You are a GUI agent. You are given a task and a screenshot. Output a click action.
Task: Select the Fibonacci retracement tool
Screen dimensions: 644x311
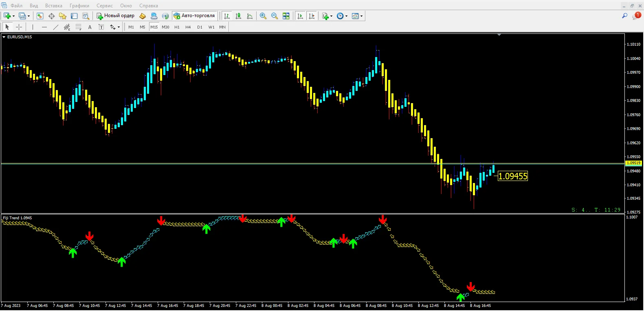pyautogui.click(x=78, y=27)
